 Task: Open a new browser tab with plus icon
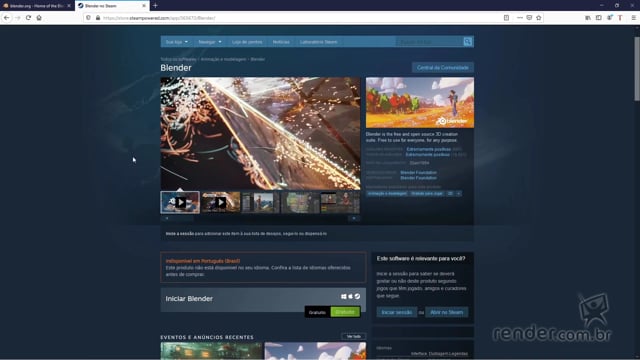point(155,6)
